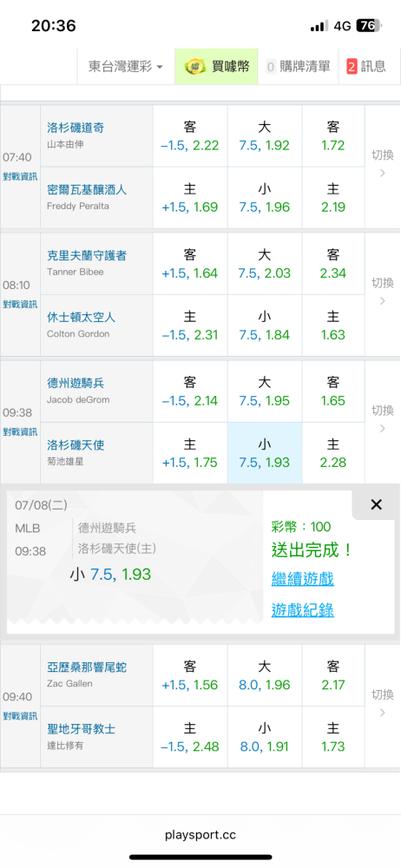
Task: Open the 東台灣運彩 dropdown
Action: pyautogui.click(x=126, y=67)
